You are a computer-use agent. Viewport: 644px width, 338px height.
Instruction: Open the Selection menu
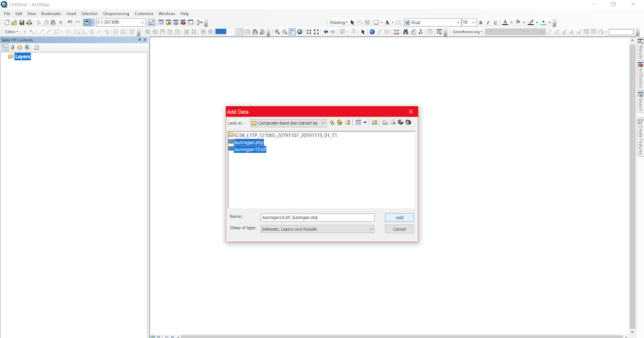pos(90,13)
